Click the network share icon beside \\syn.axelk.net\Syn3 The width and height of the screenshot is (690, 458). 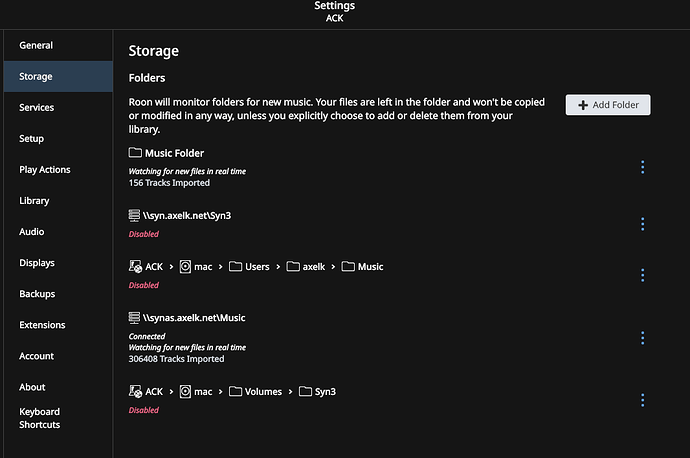[134, 215]
